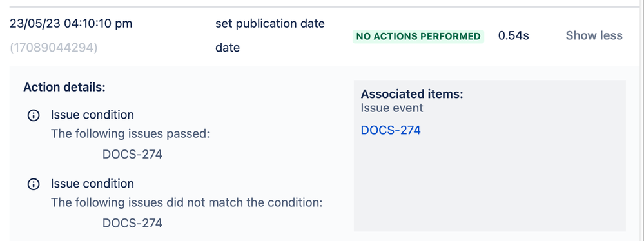Click the NO ACTIONS PERFORMED status badge
This screenshot has height=241, width=644.
(x=418, y=36)
